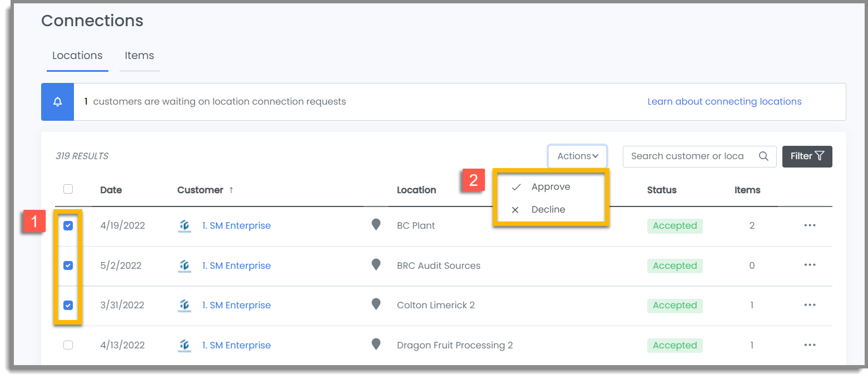Image resolution: width=868 pixels, height=379 pixels.
Task: Switch to the Locations tab
Action: (x=77, y=56)
